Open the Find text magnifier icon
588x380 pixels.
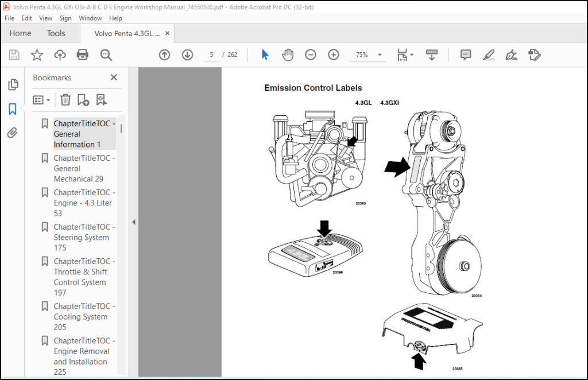106,55
